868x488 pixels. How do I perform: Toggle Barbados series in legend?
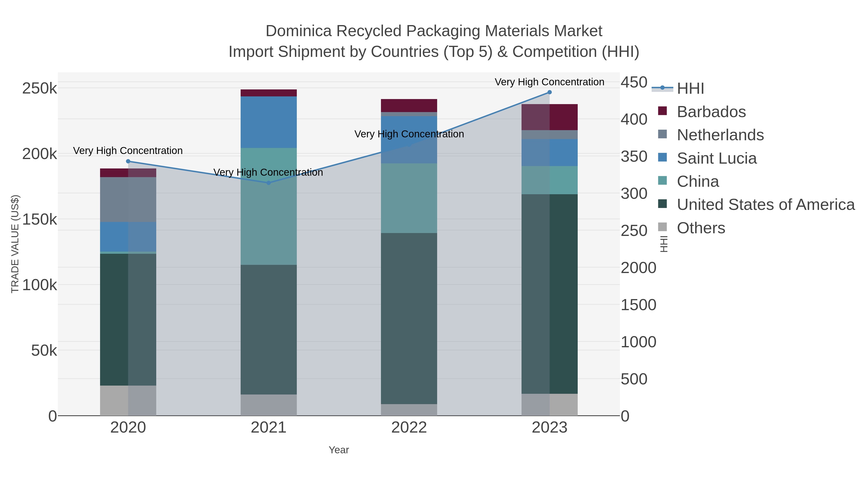click(702, 112)
